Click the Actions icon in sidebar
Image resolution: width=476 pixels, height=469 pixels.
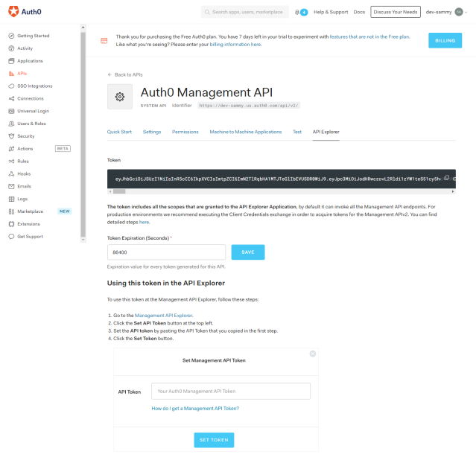[11, 149]
